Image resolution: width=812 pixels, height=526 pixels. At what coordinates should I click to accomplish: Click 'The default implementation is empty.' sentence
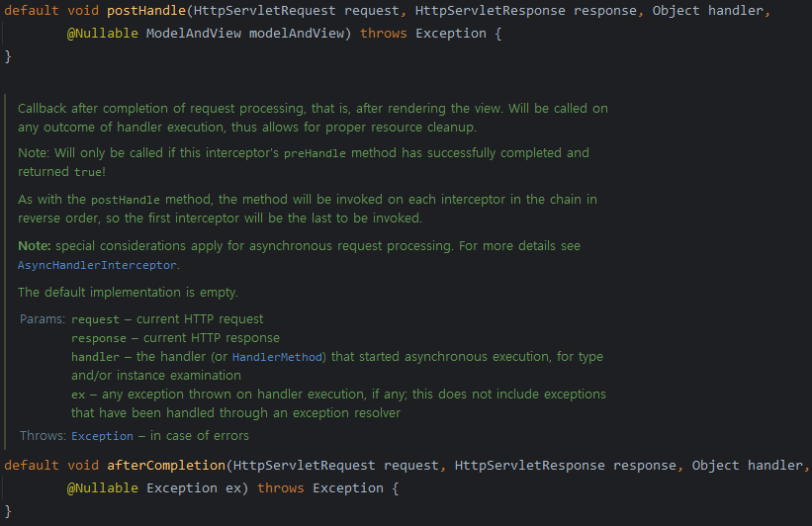click(x=128, y=293)
